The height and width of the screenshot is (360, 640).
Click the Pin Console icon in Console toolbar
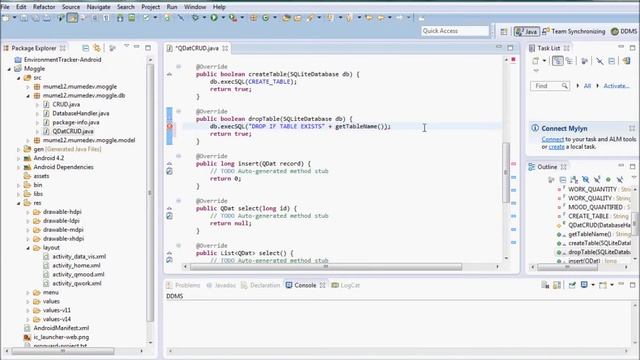coord(572,285)
